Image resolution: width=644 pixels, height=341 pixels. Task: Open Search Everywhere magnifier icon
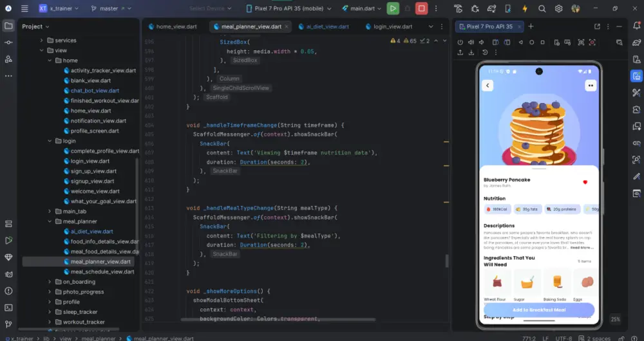pyautogui.click(x=542, y=8)
